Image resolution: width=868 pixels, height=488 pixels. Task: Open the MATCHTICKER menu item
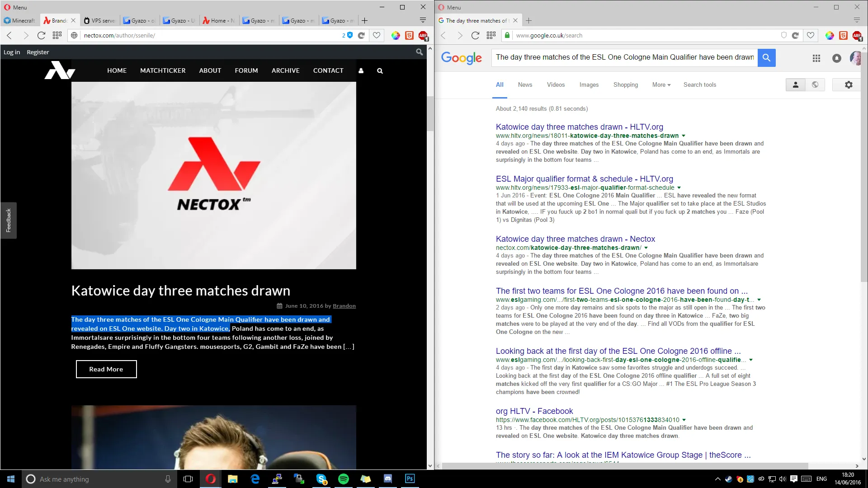pos(163,70)
